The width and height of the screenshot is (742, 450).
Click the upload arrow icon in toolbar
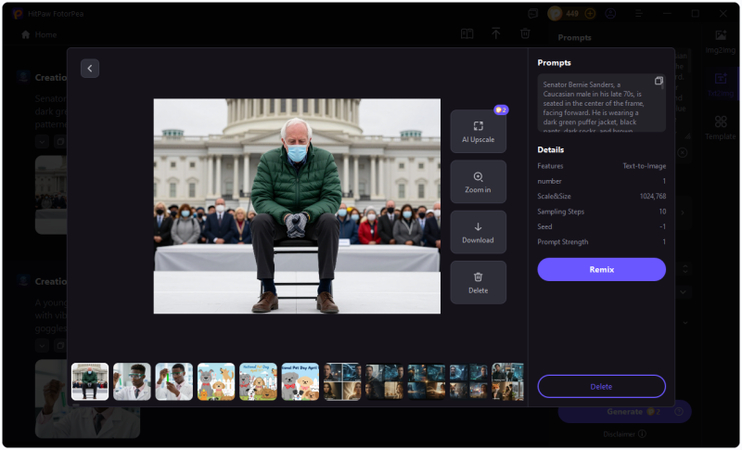click(x=496, y=34)
